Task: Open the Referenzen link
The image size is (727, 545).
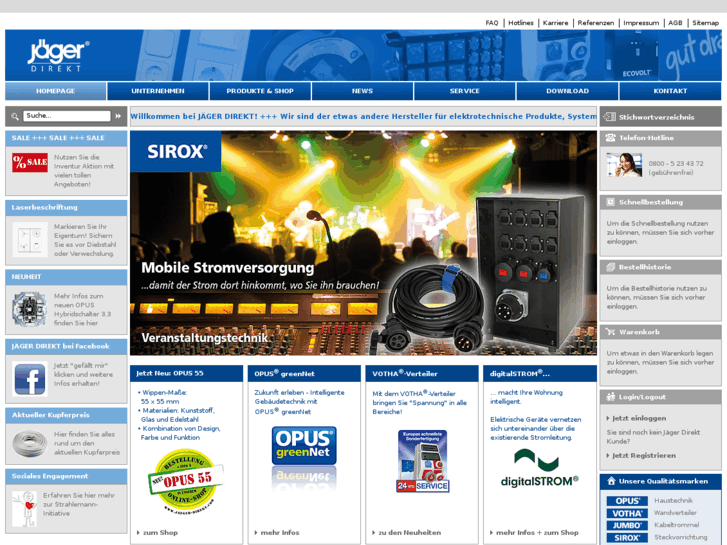Action: 596,23
